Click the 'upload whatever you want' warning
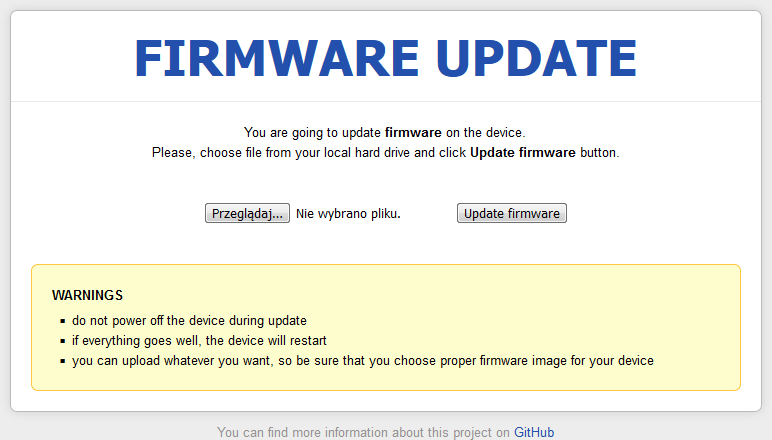This screenshot has height=440, width=772. click(362, 360)
